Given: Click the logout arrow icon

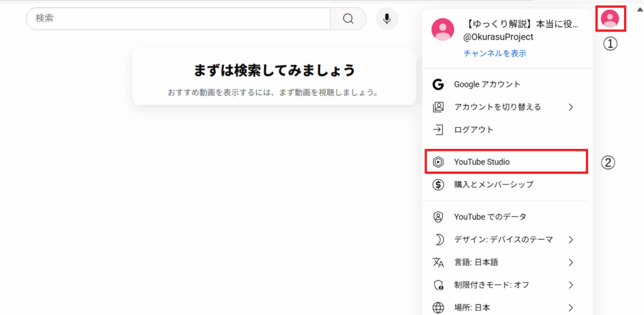Looking at the screenshot, I should click(438, 130).
